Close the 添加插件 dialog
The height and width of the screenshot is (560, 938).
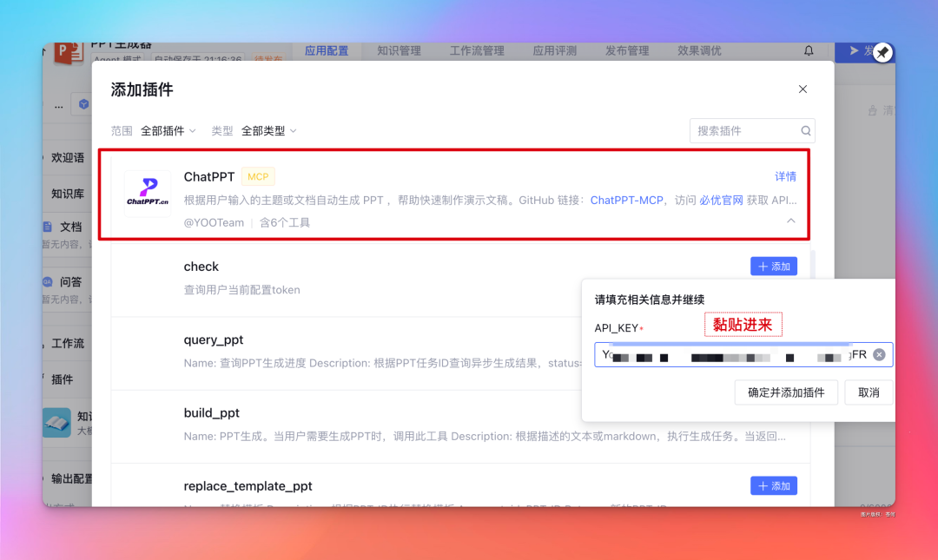[803, 89]
